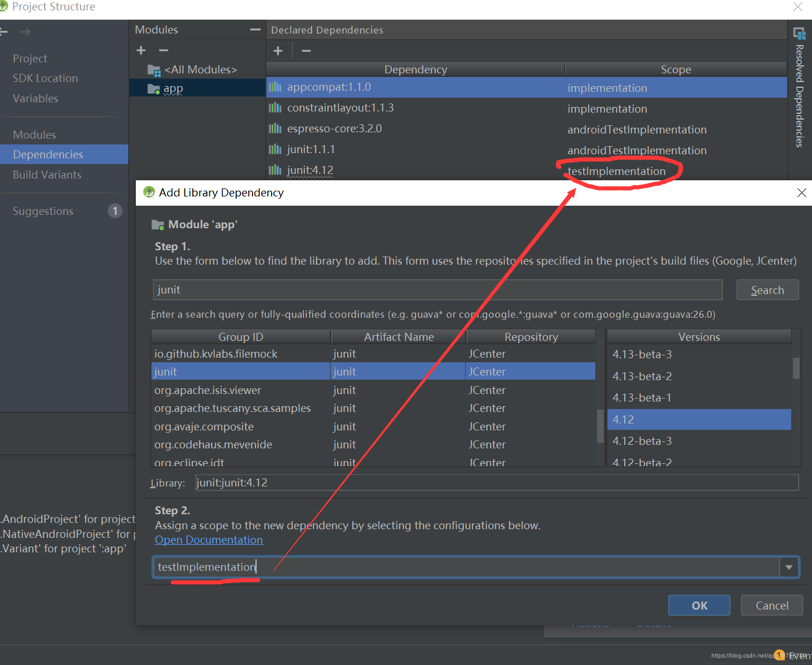
Task: Click the Versions list scrollbar
Action: 796,367
